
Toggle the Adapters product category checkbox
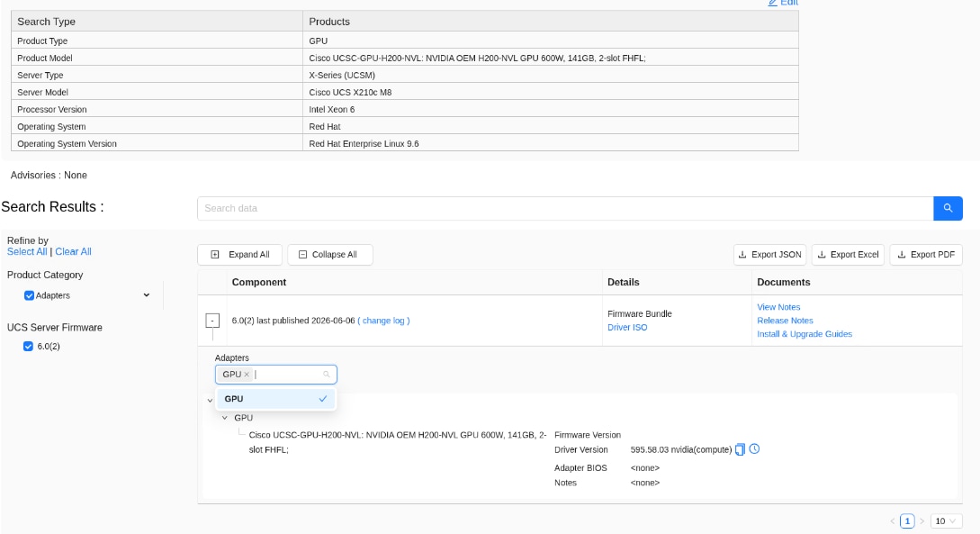click(x=29, y=295)
